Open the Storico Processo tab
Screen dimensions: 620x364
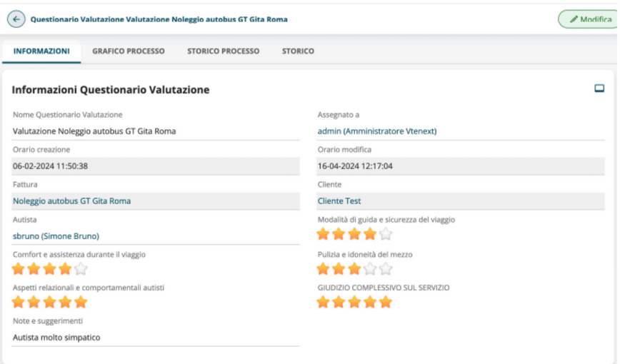[x=223, y=51]
